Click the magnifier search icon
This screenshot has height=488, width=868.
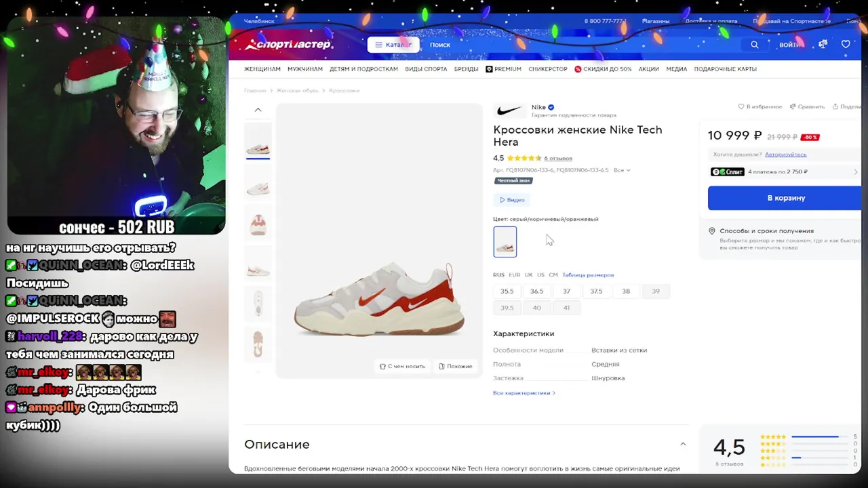click(754, 45)
